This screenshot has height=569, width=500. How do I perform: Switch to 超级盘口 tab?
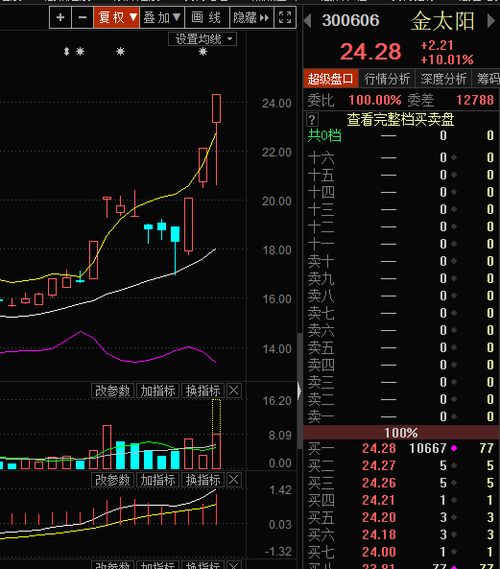(331, 78)
